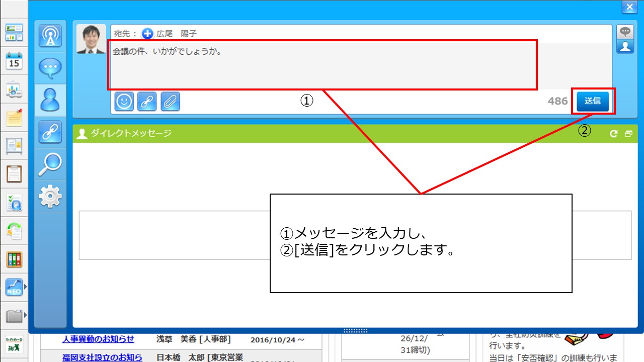
Task: Open the calendar icon showing 15
Action: click(x=14, y=61)
